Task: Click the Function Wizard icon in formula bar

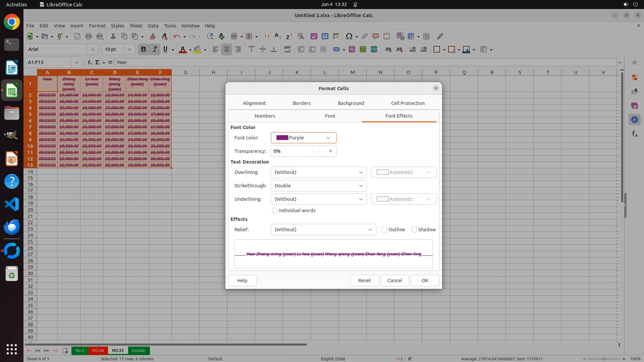Action: pos(90,62)
